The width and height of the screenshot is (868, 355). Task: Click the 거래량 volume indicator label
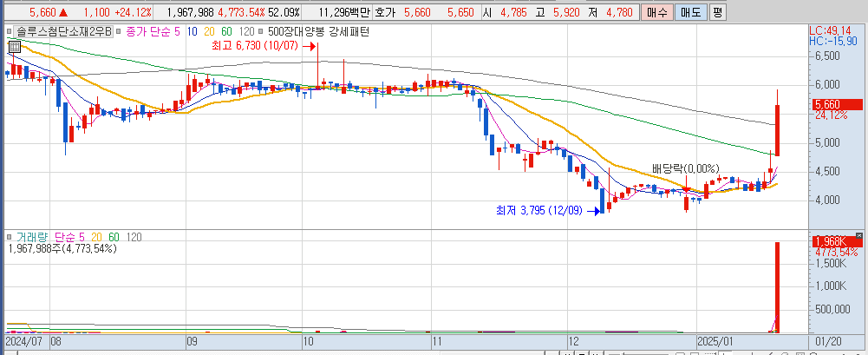(x=31, y=237)
